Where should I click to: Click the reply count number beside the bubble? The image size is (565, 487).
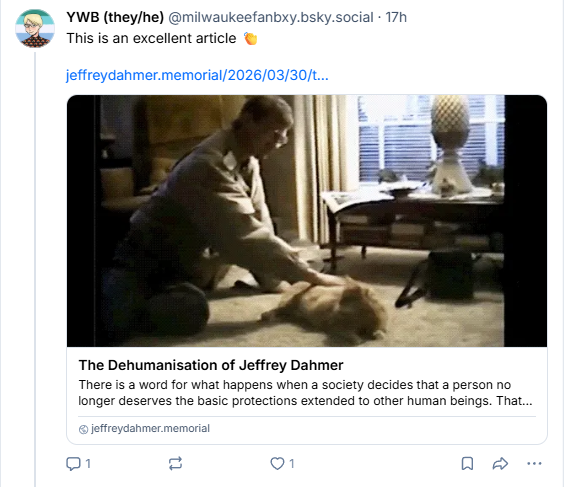point(88,464)
